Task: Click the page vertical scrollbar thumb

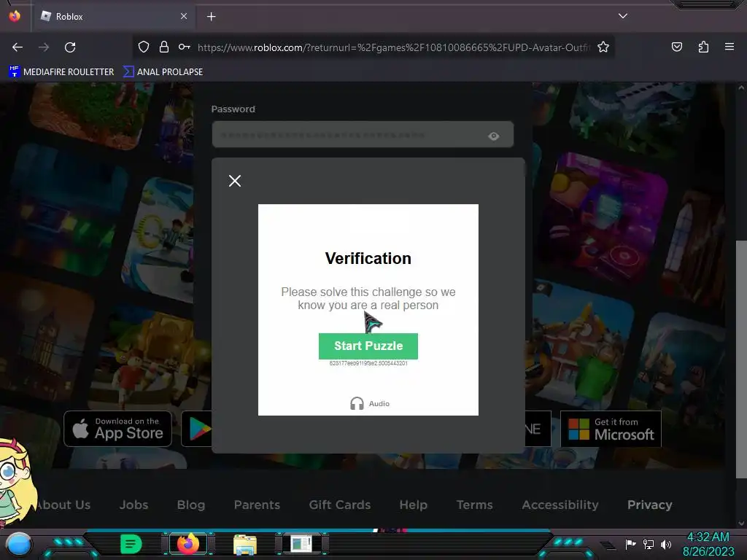Action: [741, 359]
